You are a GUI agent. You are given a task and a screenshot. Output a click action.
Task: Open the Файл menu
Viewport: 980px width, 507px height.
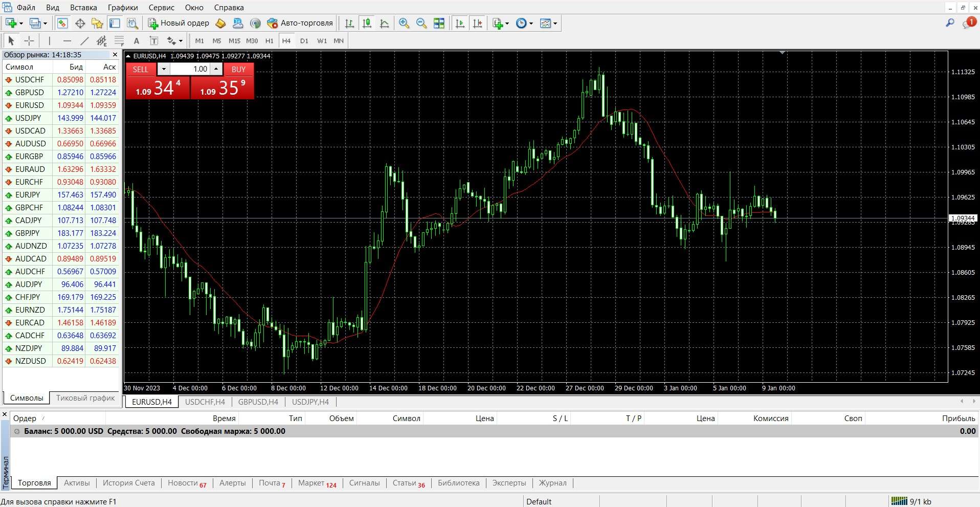[x=26, y=7]
